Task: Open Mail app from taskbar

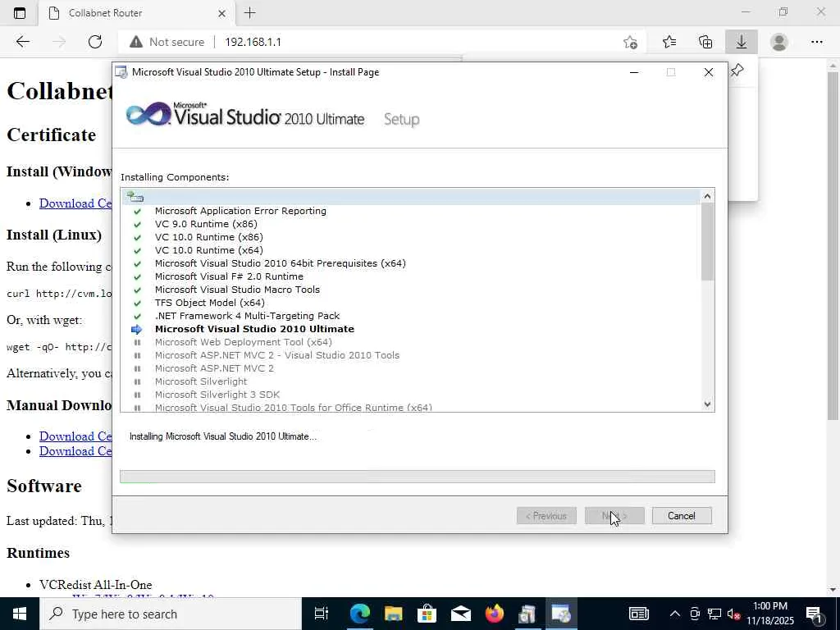Action: 461,614
